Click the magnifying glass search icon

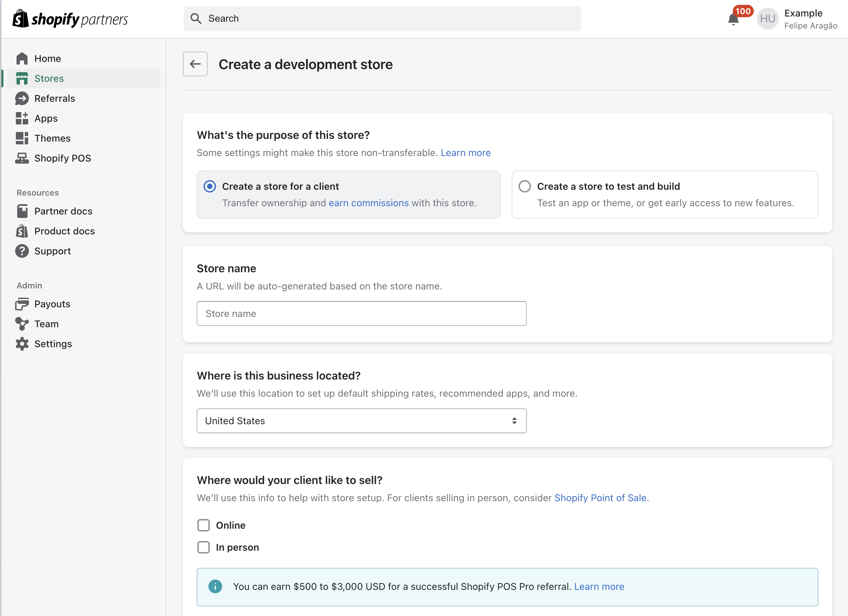click(196, 18)
